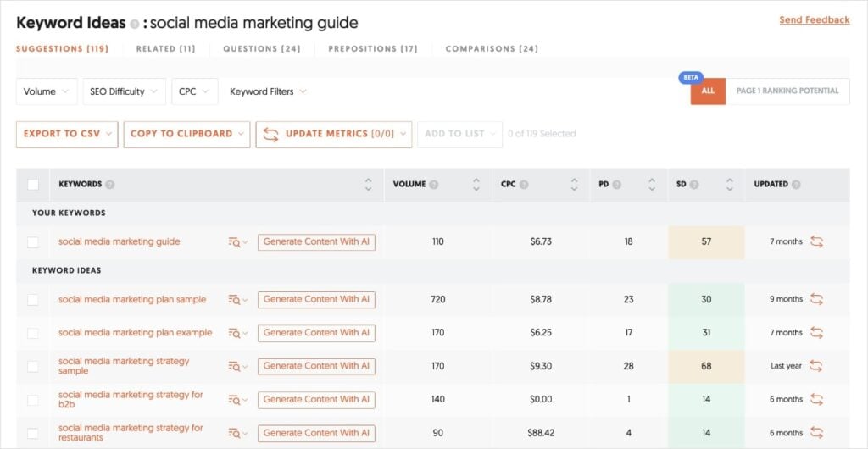Check the box for strategy for b2b

pyautogui.click(x=33, y=399)
